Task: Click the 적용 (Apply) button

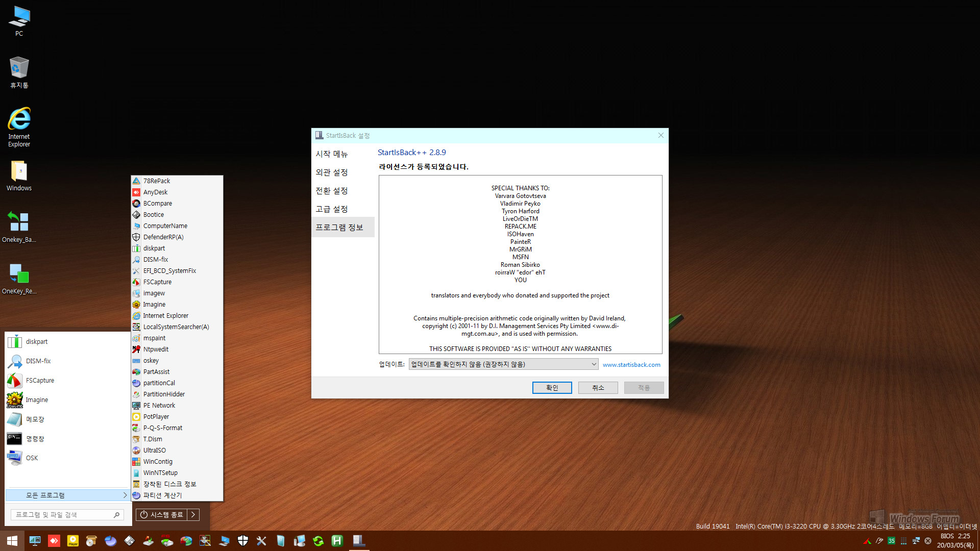Action: pyautogui.click(x=644, y=388)
